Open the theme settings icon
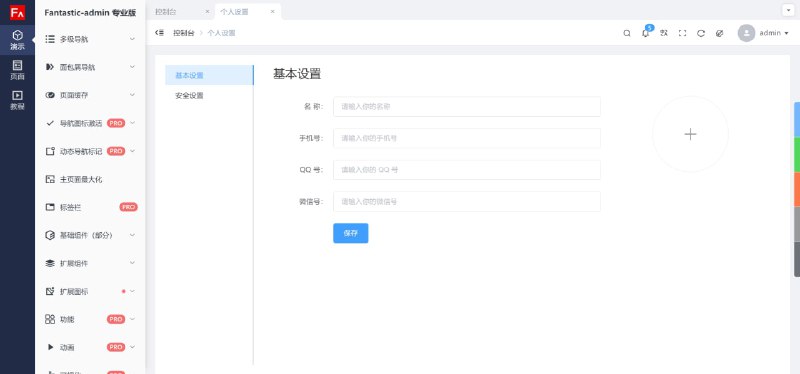 pos(719,33)
